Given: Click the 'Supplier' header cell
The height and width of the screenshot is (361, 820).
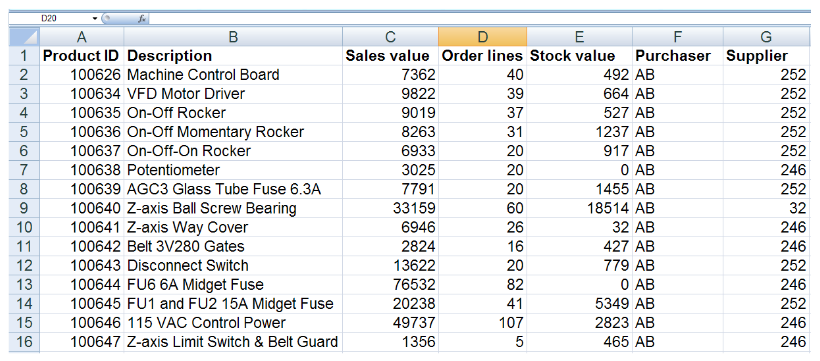Looking at the screenshot, I should point(766,55).
